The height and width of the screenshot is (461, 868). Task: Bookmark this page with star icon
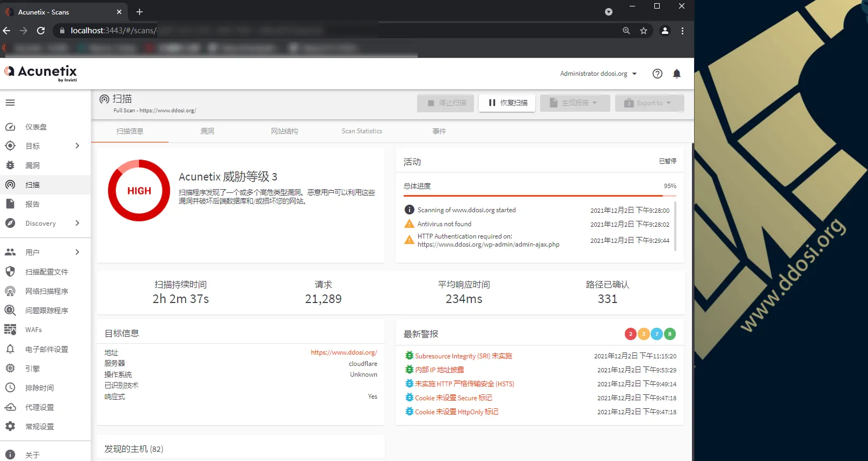[x=644, y=31]
